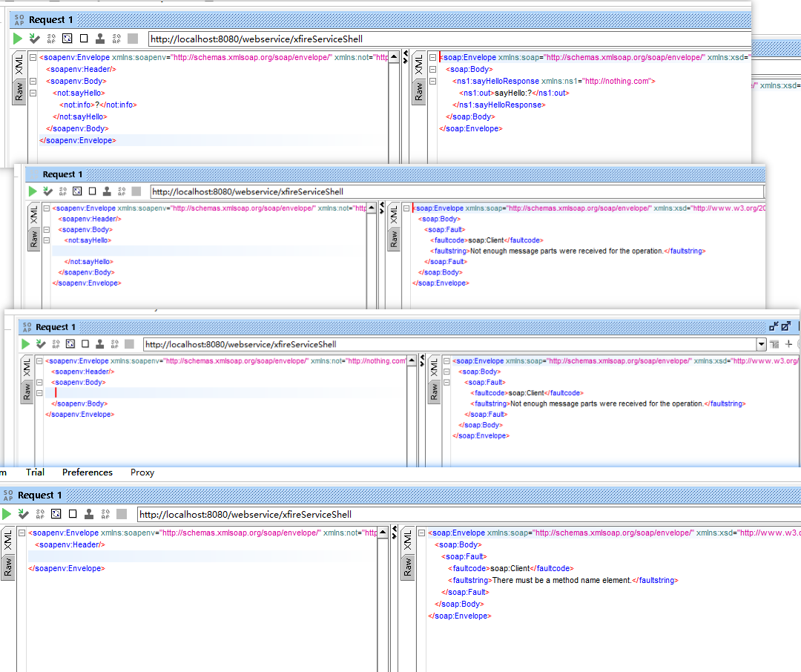801x672 pixels.
Task: Collapse soapenv:Envelope in bottom window request
Action: pos(22,533)
